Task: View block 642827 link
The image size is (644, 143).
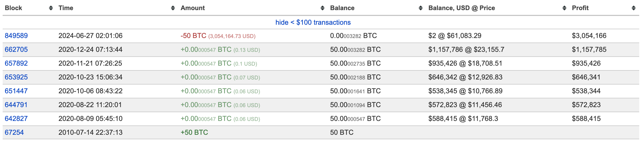Action: coord(16,119)
